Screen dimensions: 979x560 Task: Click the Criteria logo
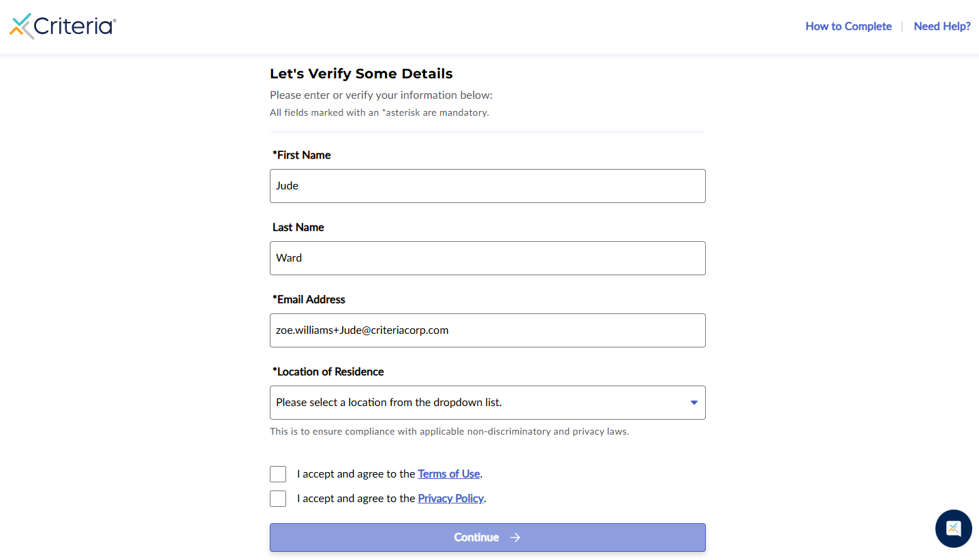pos(63,26)
